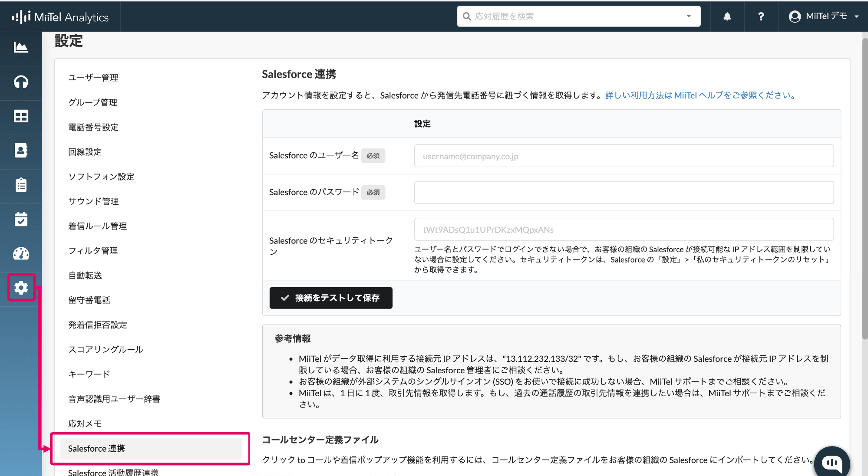Click the page vertical scrollbar
Screen dimensions: 868x476
(865, 189)
